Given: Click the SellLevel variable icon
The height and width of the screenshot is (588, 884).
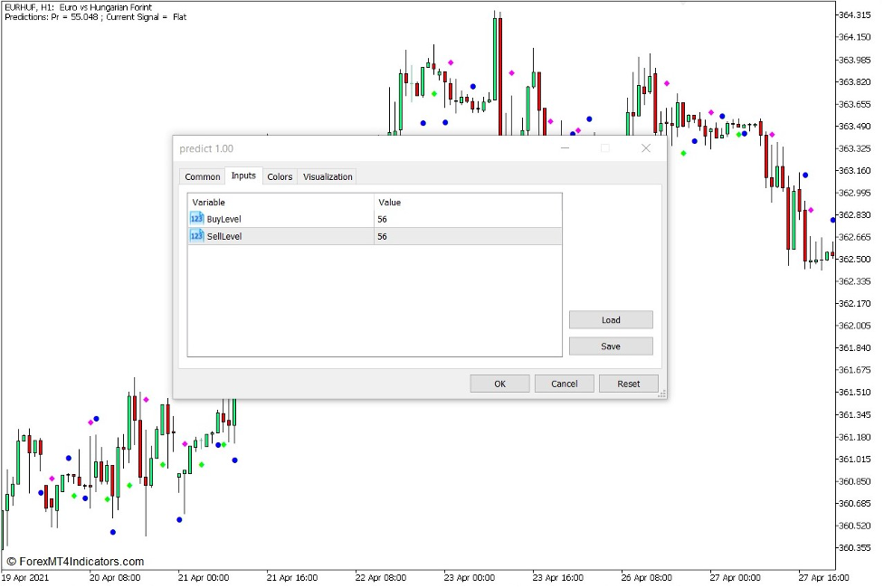Looking at the screenshot, I should [x=196, y=235].
